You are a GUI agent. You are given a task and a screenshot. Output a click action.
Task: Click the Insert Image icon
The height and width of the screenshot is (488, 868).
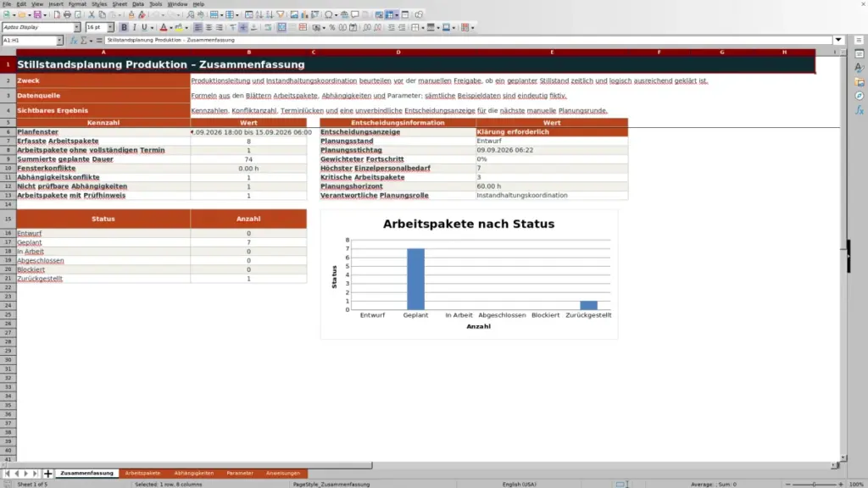(x=294, y=14)
